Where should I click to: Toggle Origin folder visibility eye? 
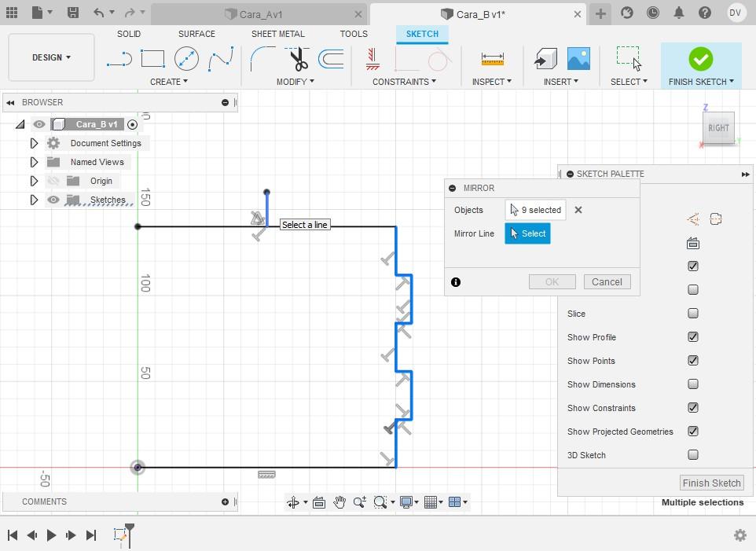click(53, 181)
